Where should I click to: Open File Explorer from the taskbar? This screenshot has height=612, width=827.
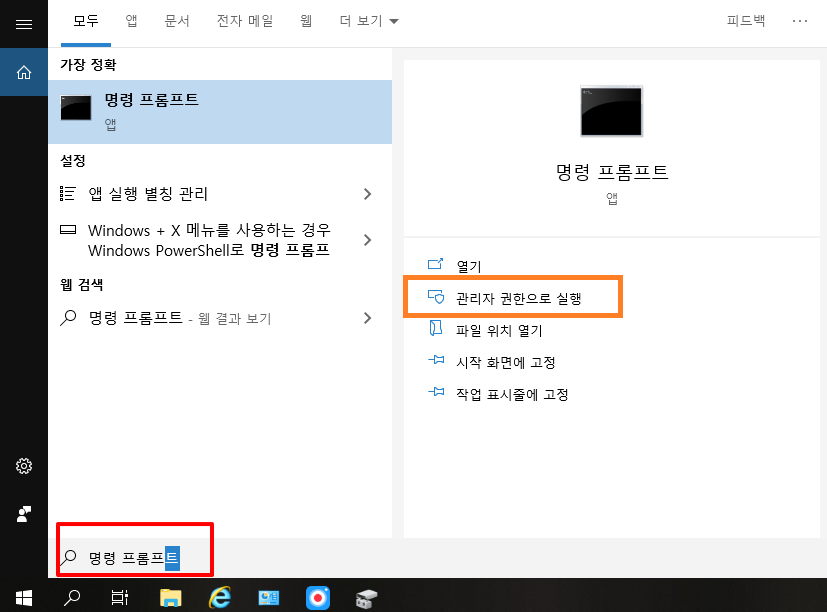pyautogui.click(x=170, y=598)
